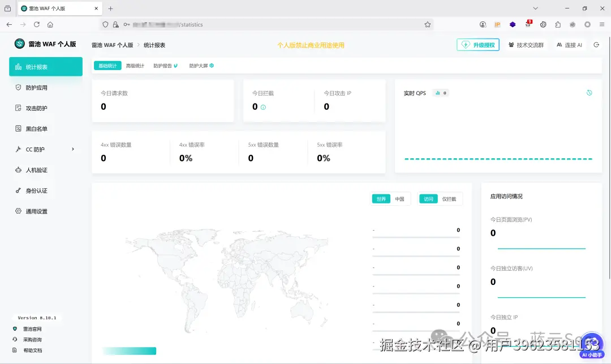Click the teal map legend gradient bar

[130, 351]
